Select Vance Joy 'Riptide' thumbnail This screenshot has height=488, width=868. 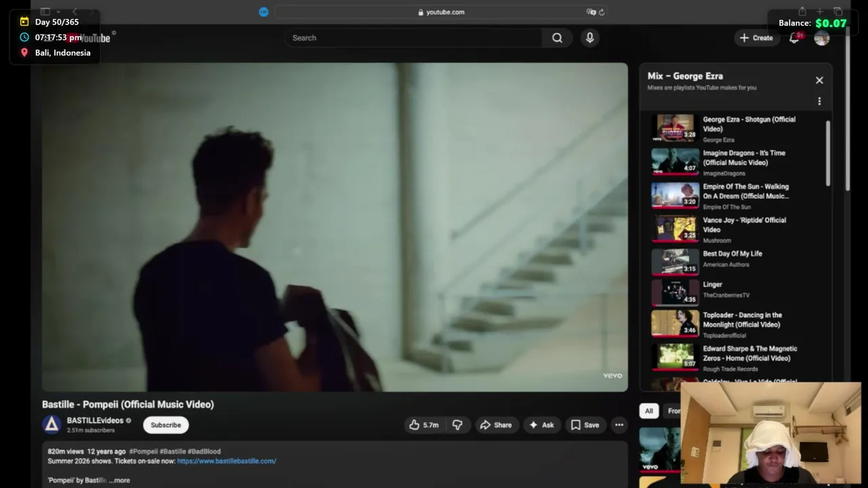pyautogui.click(x=675, y=229)
